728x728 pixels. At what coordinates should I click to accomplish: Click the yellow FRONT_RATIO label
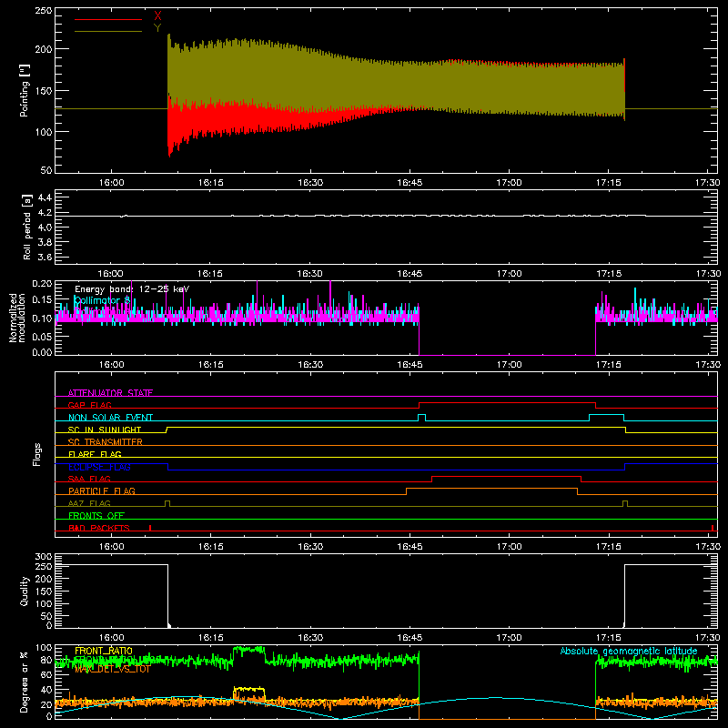point(104,651)
